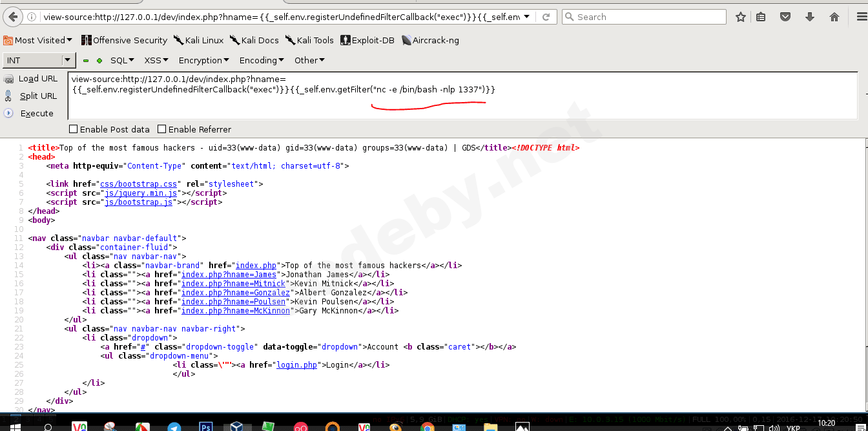
Task: Click the Split URL scissors icon
Action: 8,96
